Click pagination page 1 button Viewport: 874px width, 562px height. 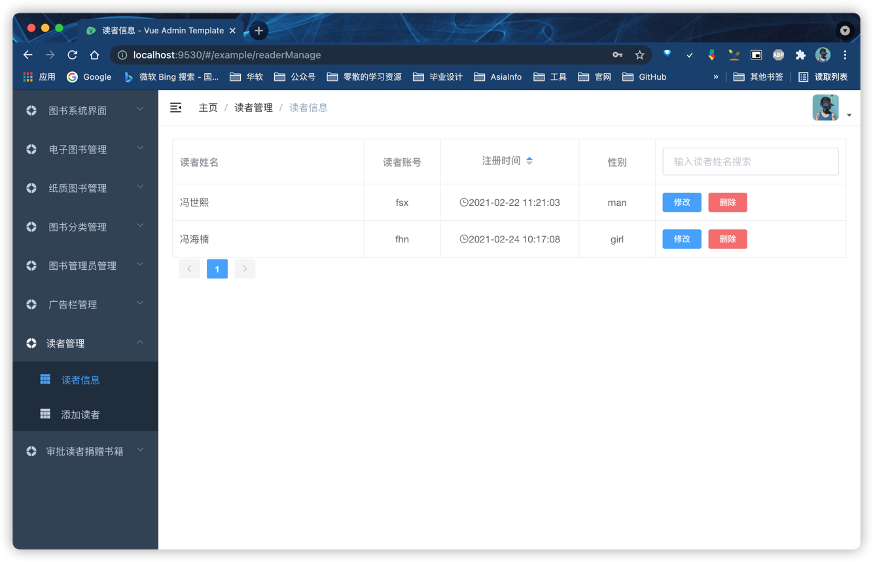(217, 269)
